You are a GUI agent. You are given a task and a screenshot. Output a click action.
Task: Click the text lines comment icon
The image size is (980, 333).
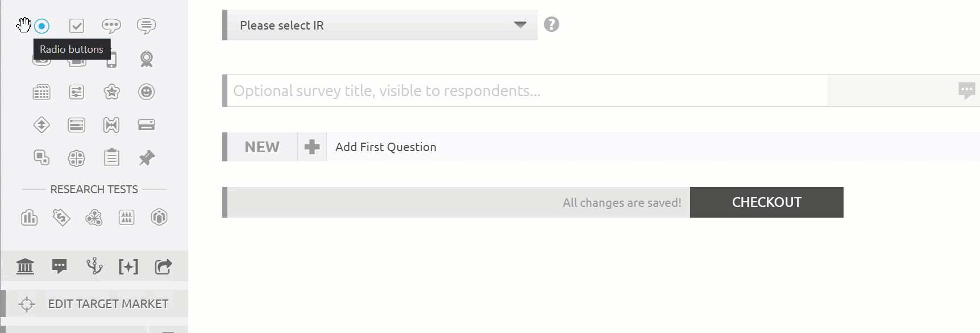(146, 26)
